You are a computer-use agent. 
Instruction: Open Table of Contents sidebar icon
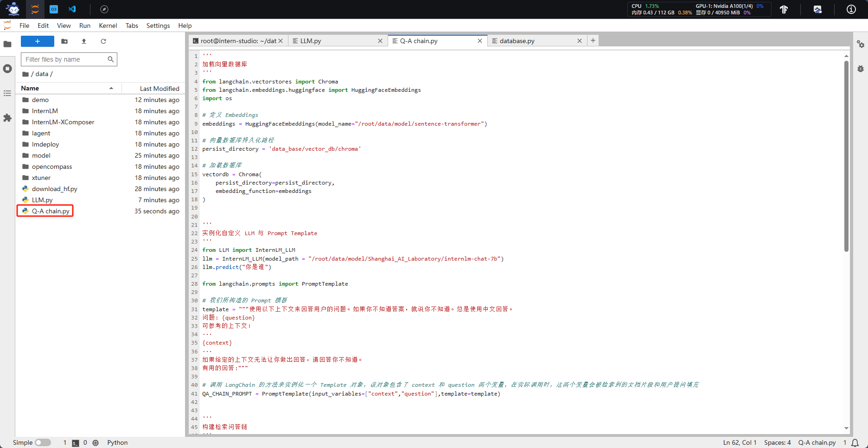click(7, 93)
